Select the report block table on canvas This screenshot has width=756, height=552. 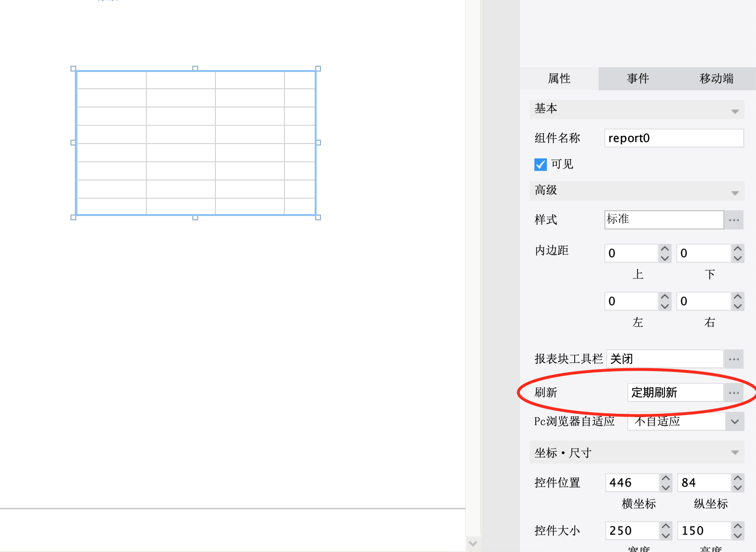click(196, 143)
